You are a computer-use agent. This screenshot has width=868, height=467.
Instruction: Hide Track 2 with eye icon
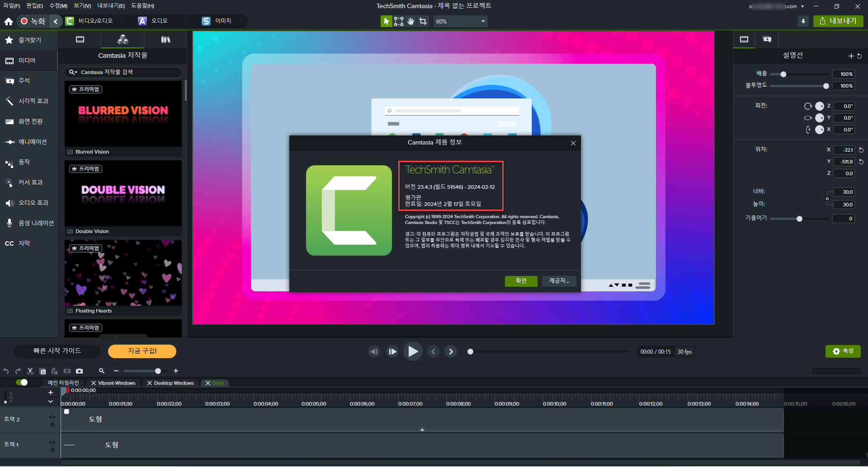52,417
